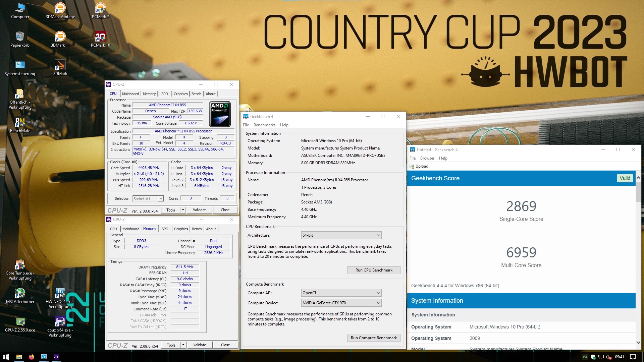Open File Explorer from the taskbar
This screenshot has height=362, width=644.
pos(19,357)
